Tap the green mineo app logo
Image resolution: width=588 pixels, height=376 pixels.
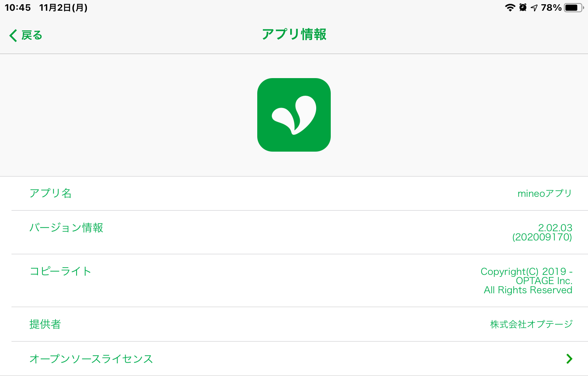(294, 115)
